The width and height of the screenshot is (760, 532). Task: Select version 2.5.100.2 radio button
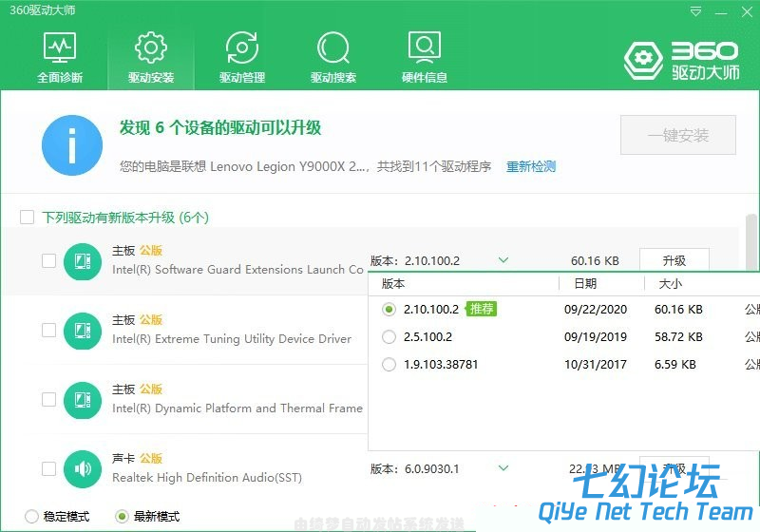pyautogui.click(x=389, y=336)
